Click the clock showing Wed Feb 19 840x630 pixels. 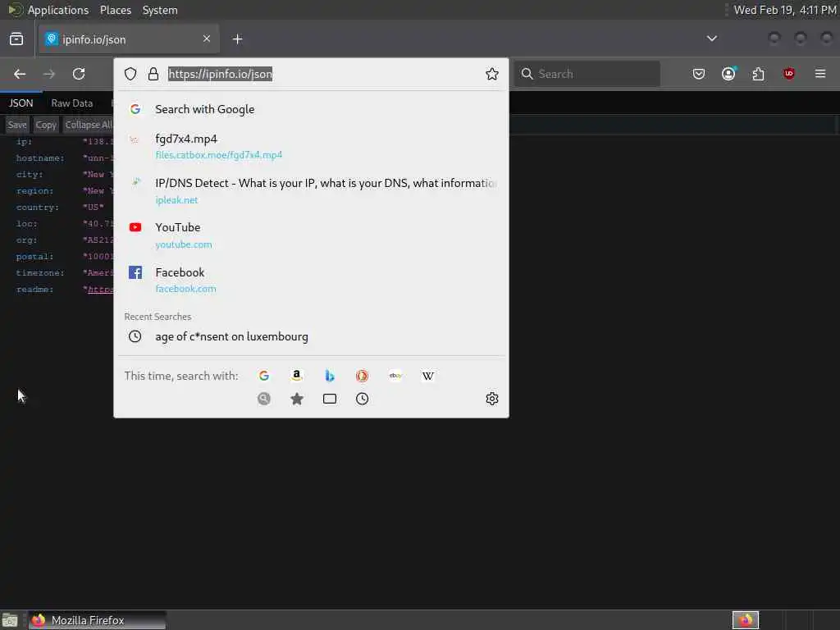coord(785,10)
